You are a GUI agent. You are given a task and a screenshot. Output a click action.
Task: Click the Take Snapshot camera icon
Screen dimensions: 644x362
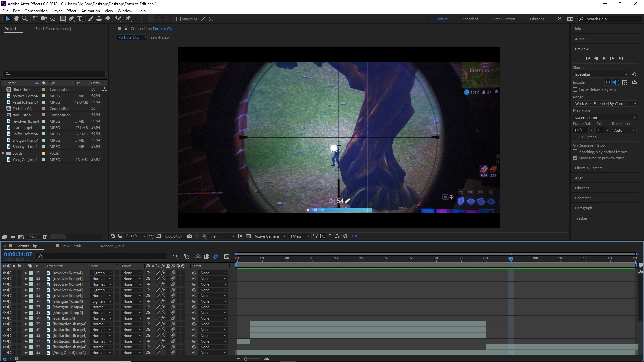[x=190, y=236]
